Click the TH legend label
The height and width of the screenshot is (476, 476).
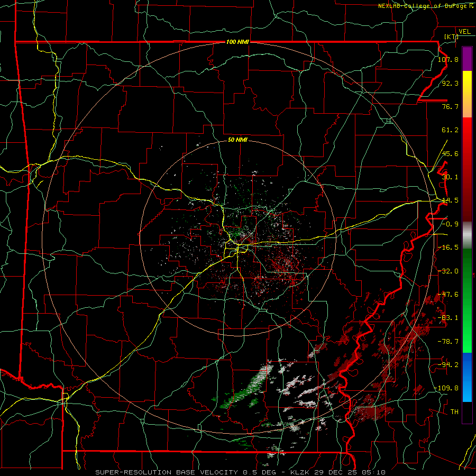tap(454, 412)
